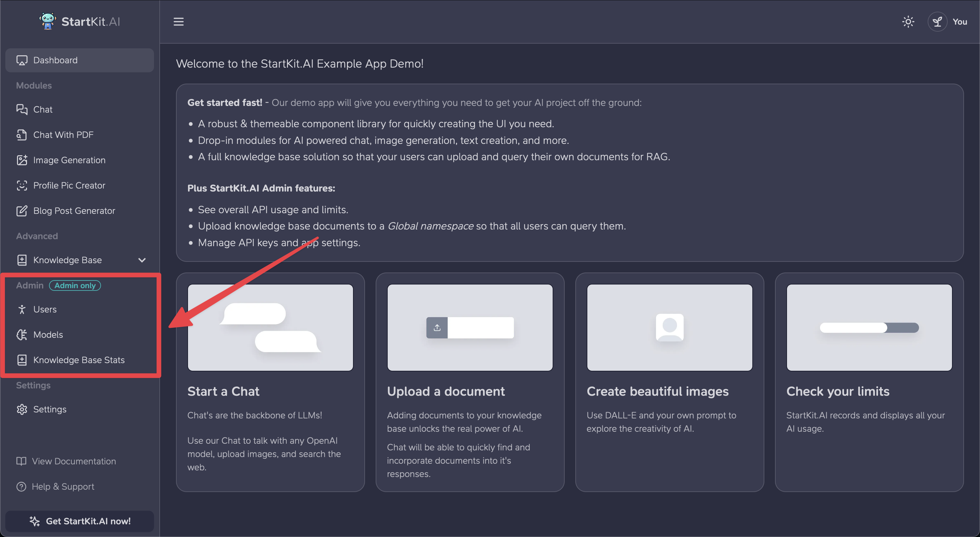Click the Get StartKit.AI now! button
Viewport: 980px width, 537px height.
(x=80, y=521)
